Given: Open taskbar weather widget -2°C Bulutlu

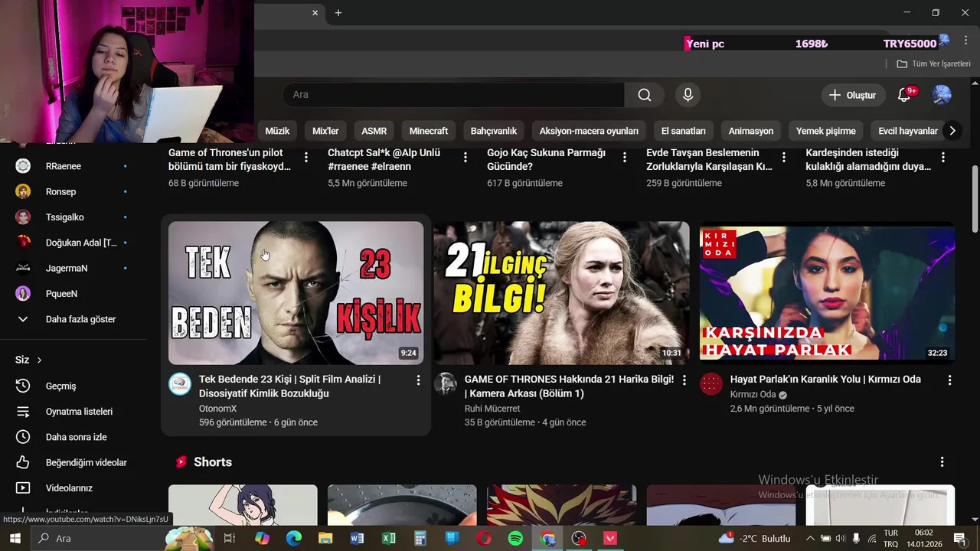Looking at the screenshot, I should (754, 539).
